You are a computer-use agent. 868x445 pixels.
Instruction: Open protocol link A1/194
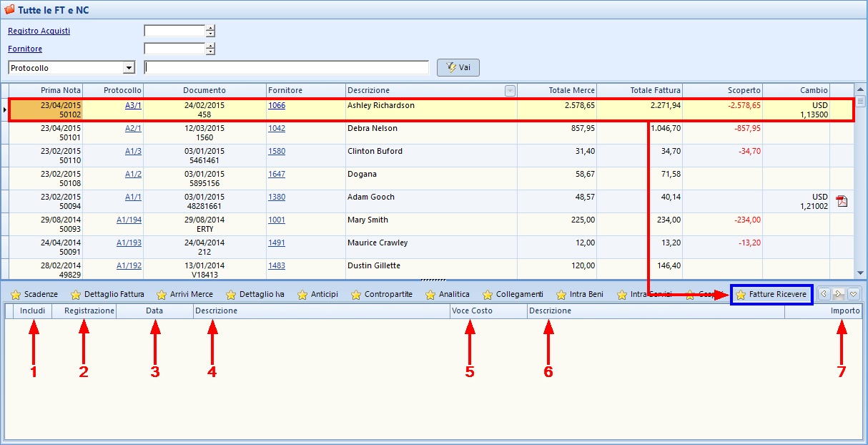129,220
